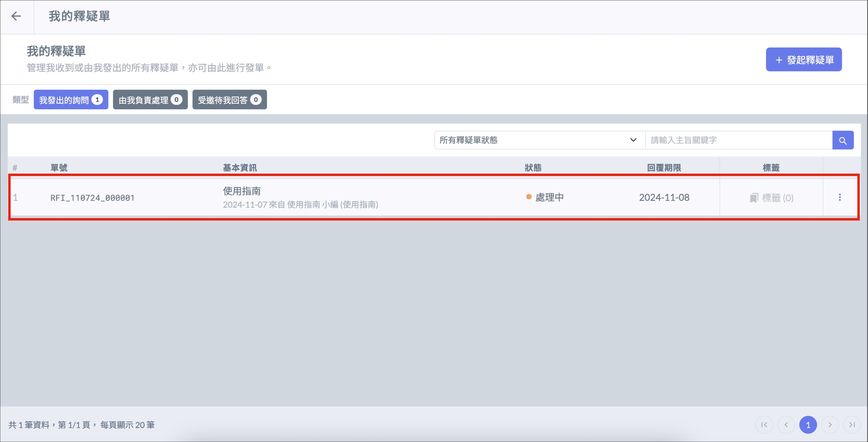Image resolution: width=868 pixels, height=442 pixels.
Task: Switch to 由我負責處理 tab
Action: 150,100
